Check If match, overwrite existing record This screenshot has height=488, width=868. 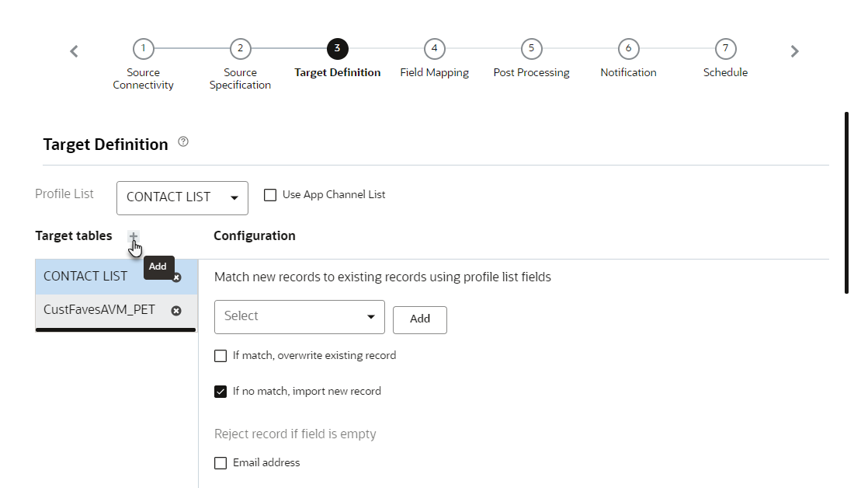220,356
